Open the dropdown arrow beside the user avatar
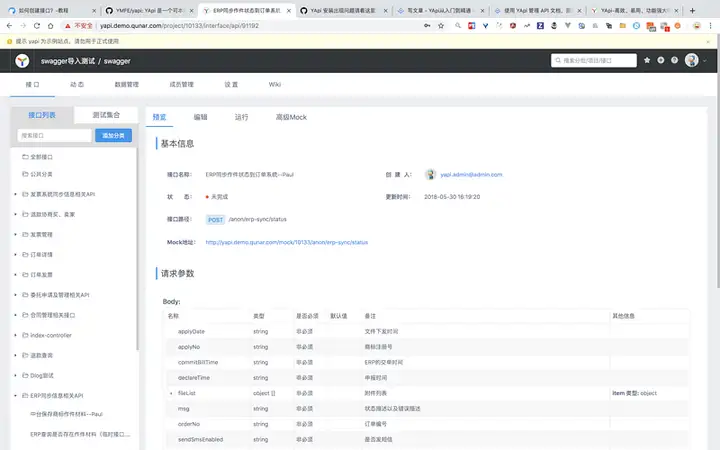The height and width of the screenshot is (450, 720). click(x=705, y=61)
